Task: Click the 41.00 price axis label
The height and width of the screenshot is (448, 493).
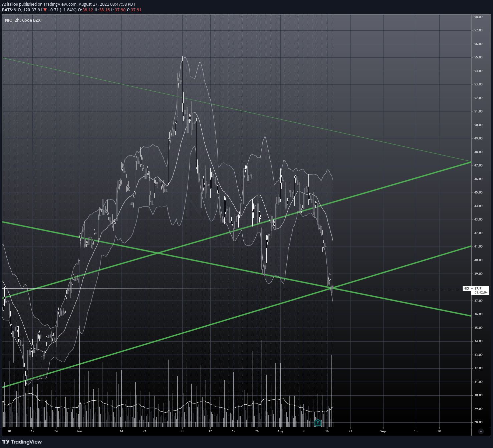Action: pos(478,247)
